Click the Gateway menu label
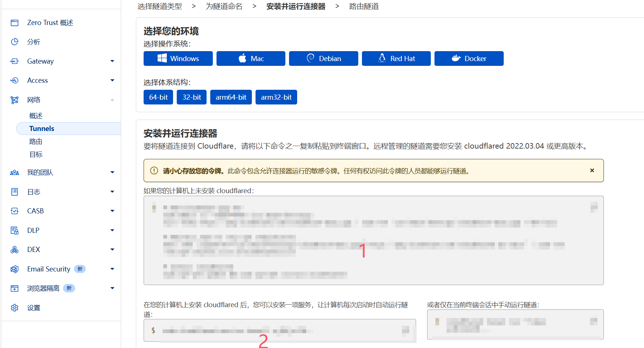Viewport: 644px width, 348px height. [x=41, y=61]
